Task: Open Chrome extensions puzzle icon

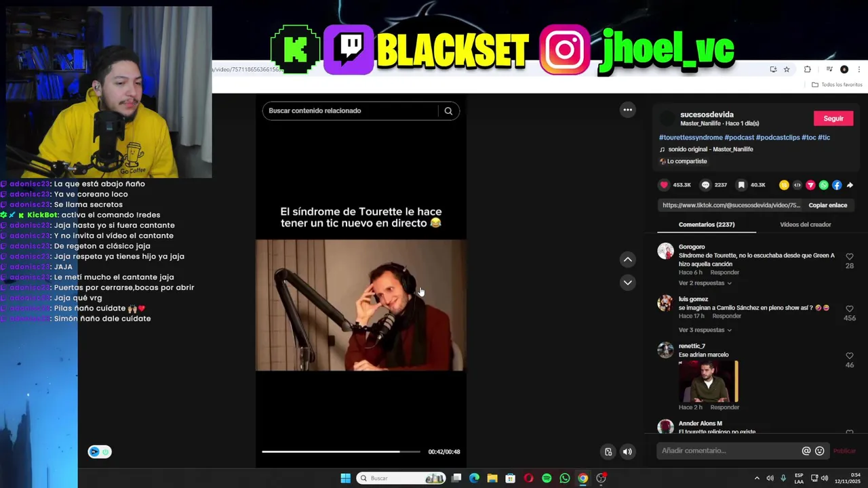Action: (808, 69)
